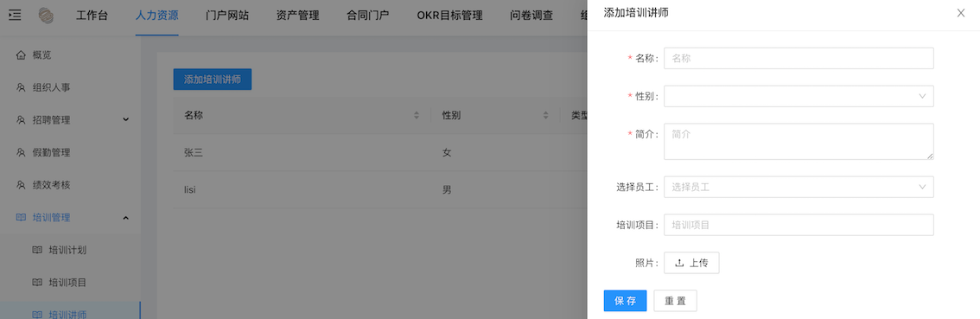Click into the 简介 text area
The height and width of the screenshot is (319, 980).
pos(799,142)
